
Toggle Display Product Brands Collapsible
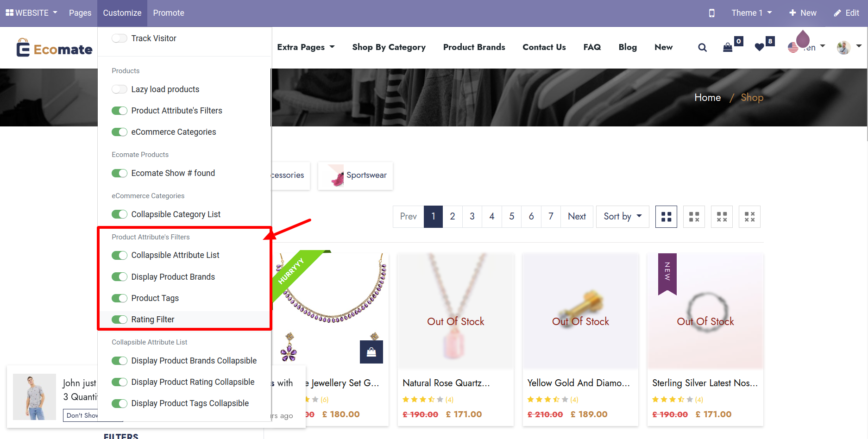pos(120,361)
